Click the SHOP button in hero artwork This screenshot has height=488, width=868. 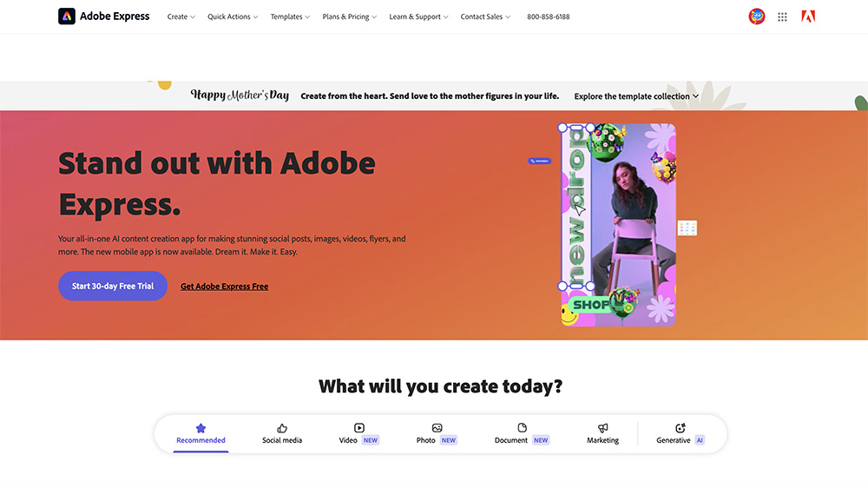pyautogui.click(x=591, y=305)
